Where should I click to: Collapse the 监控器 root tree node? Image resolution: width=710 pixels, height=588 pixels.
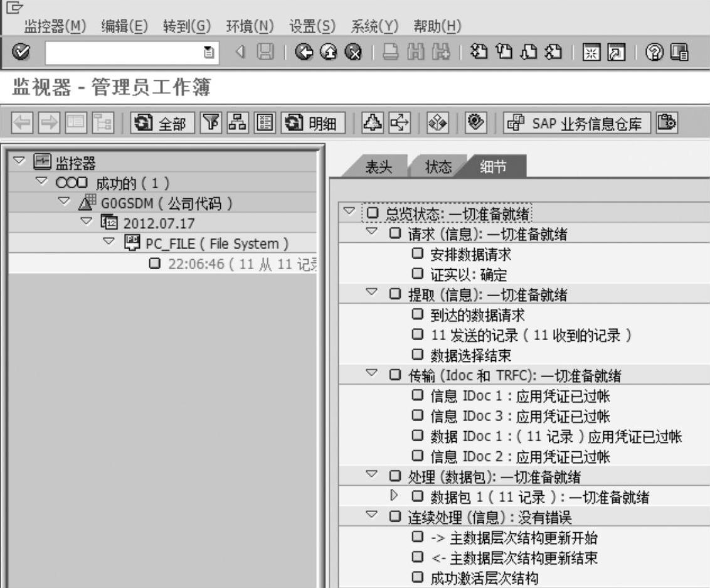coord(19,160)
